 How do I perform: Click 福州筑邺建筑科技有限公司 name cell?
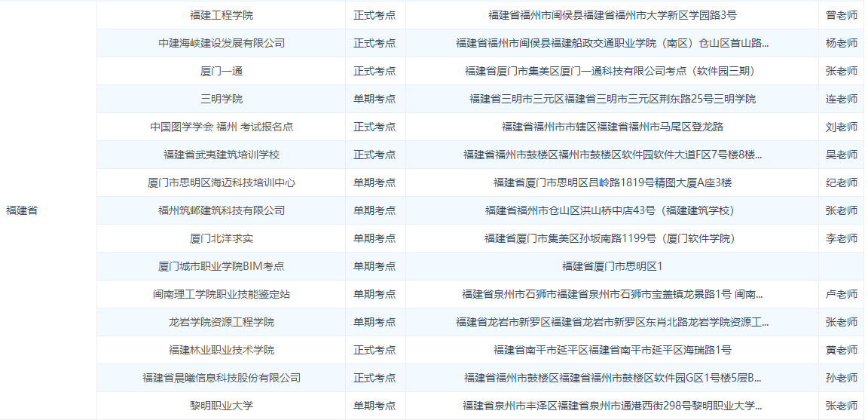222,210
